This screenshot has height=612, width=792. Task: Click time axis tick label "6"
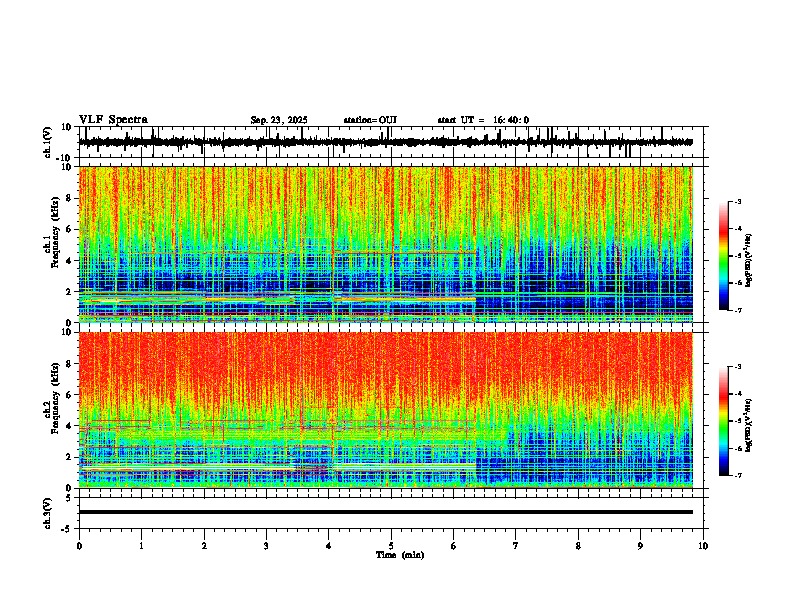click(x=454, y=546)
